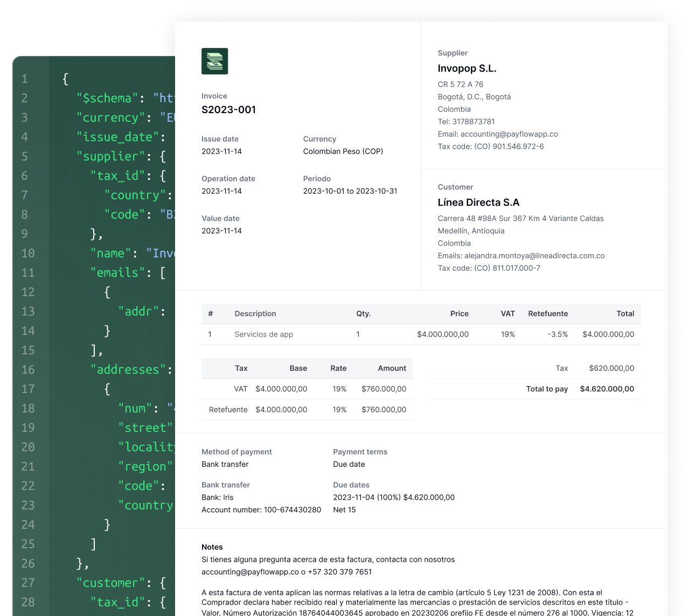This screenshot has height=616, width=689.
Task: Click Periodo value 2023-10-01 to 2023-10-31
Action: click(x=350, y=191)
